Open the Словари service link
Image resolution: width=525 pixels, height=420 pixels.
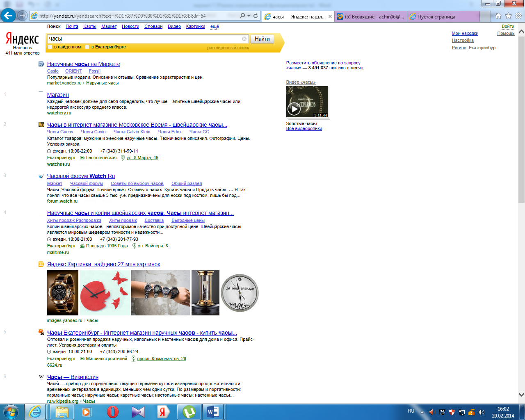click(x=153, y=26)
